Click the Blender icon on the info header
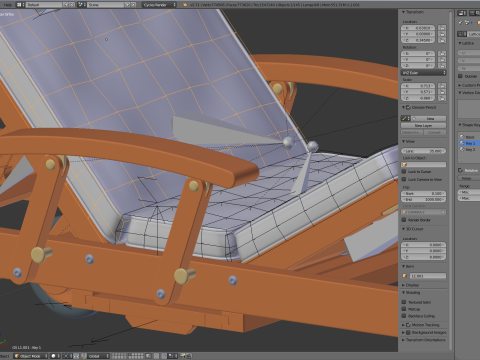The image size is (480, 360). [x=185, y=5]
